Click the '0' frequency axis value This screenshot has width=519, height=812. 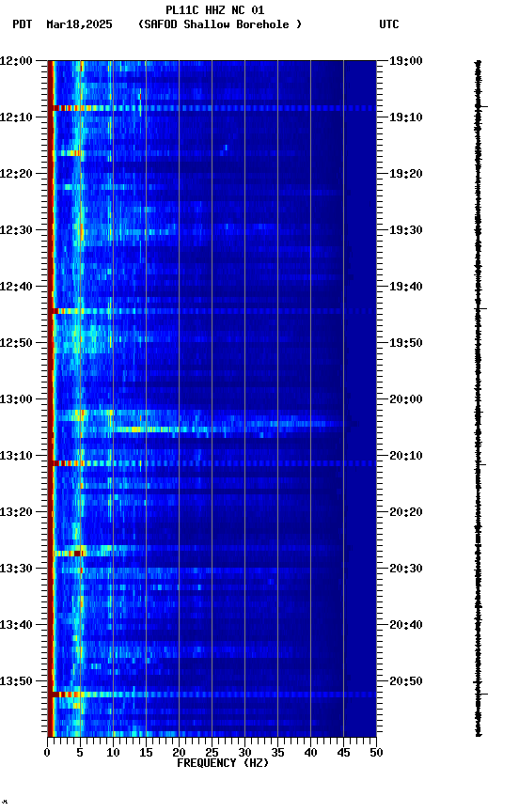coord(47,753)
